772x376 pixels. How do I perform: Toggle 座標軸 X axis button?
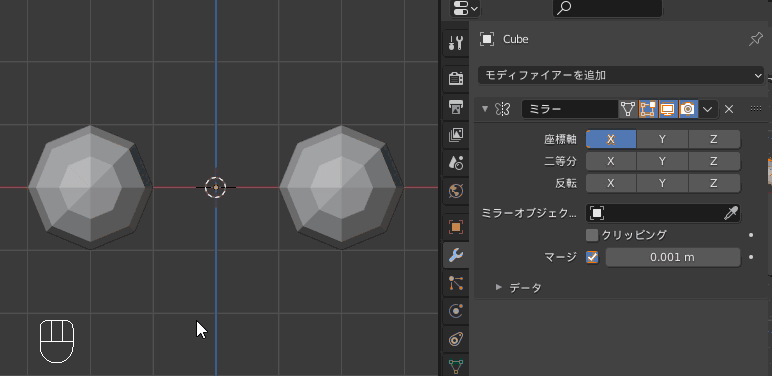coord(611,139)
